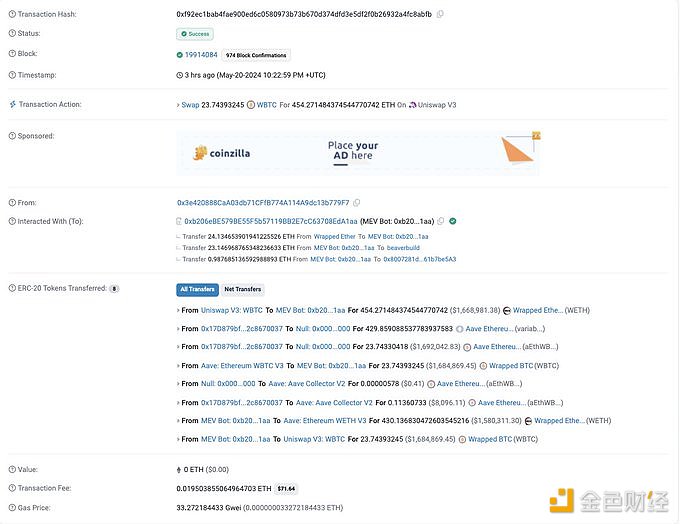680x524 pixels.
Task: Click the WBTC token icon in Transaction Action
Action: coord(252,104)
